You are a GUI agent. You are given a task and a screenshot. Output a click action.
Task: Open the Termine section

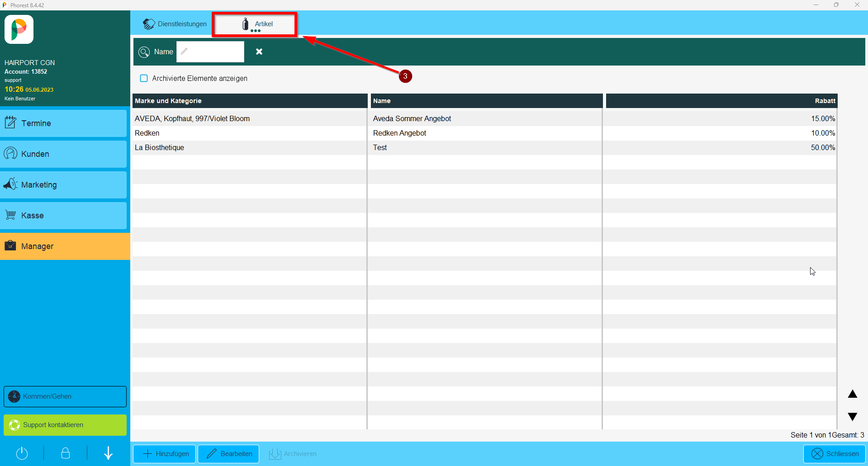tap(63, 123)
